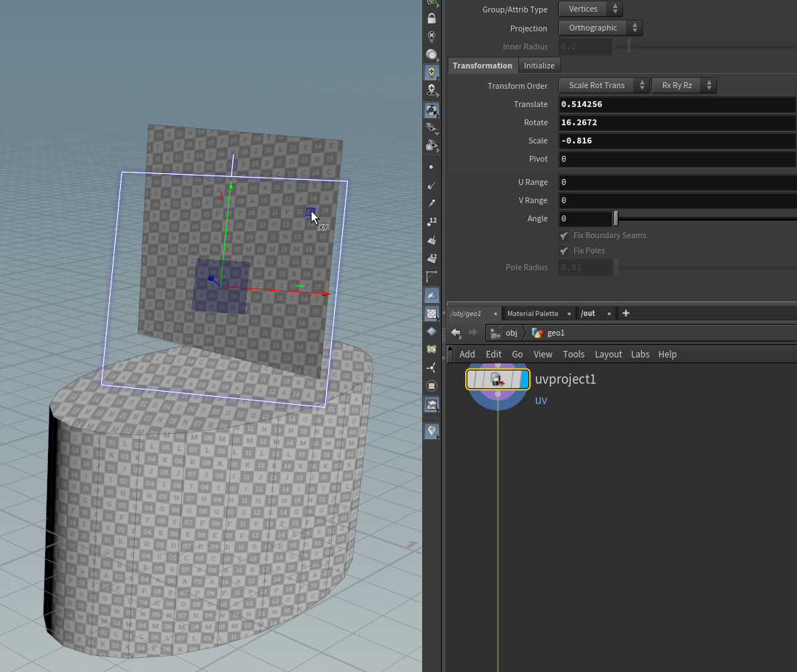Toggle the display point trails icon
Image resolution: width=797 pixels, height=672 pixels.
[432, 203]
